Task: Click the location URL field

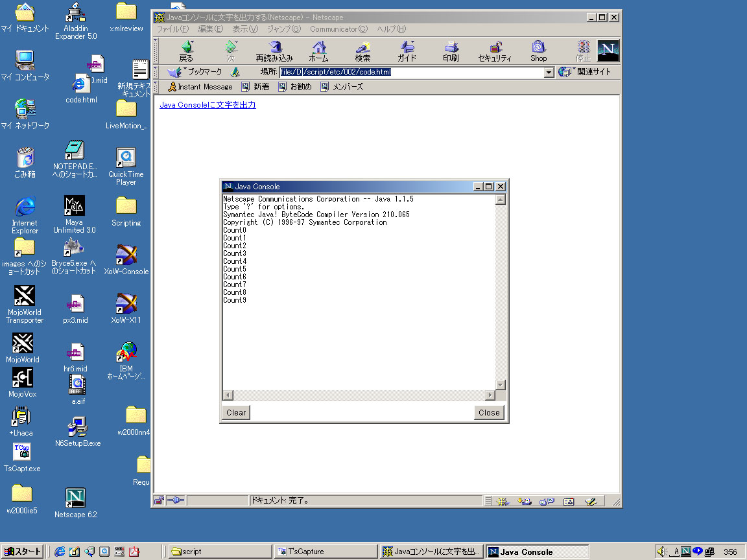Action: pos(412,73)
